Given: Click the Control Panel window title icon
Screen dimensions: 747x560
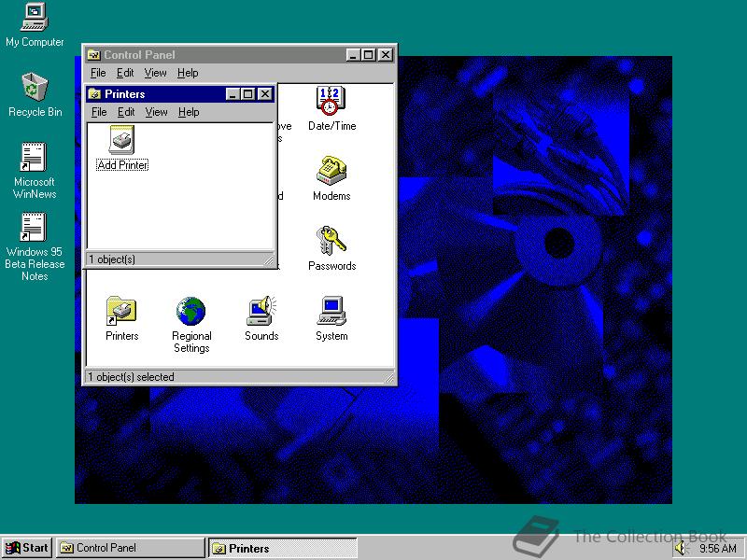Looking at the screenshot, I should (93, 55).
